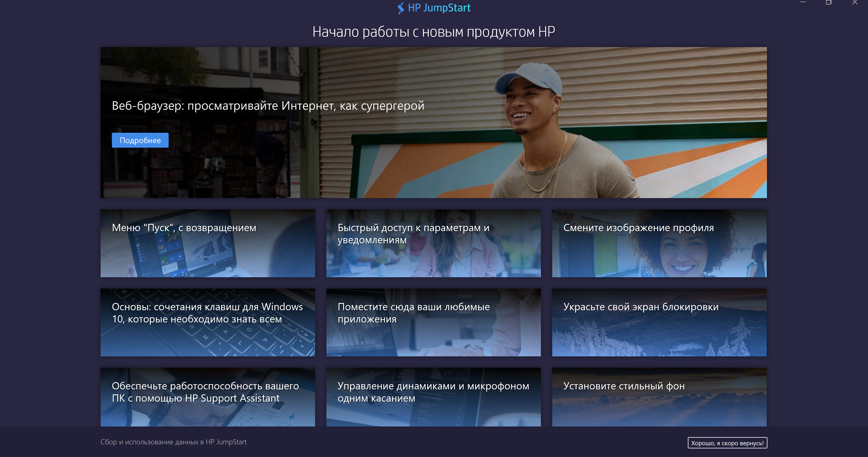
Task: Open the HP Support Assistant tile
Action: [x=208, y=397]
